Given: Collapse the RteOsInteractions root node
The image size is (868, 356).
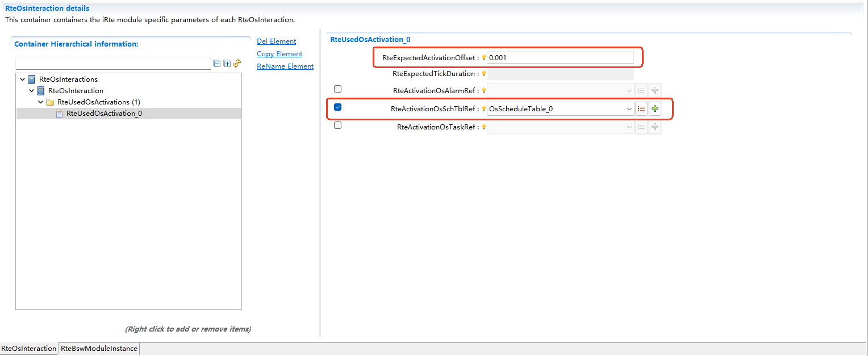Looking at the screenshot, I should pyautogui.click(x=22, y=79).
